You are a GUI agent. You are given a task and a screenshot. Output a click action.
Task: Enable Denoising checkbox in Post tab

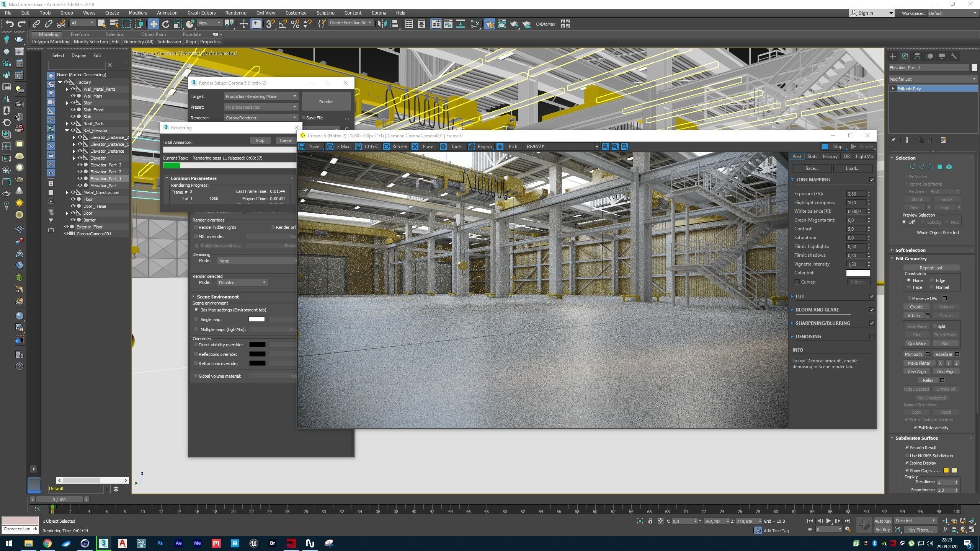click(x=872, y=336)
